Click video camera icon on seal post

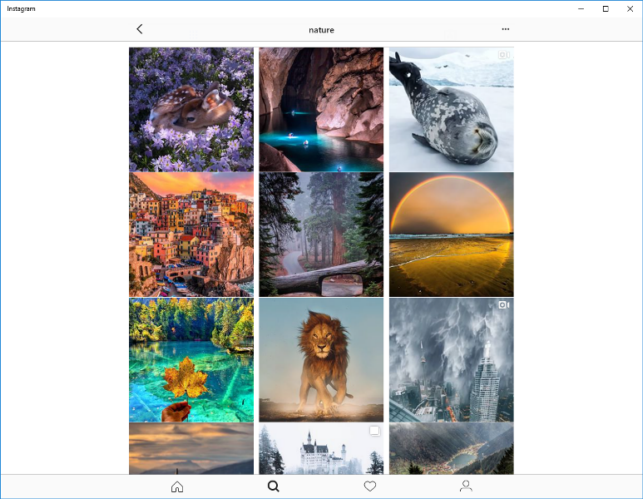click(504, 55)
